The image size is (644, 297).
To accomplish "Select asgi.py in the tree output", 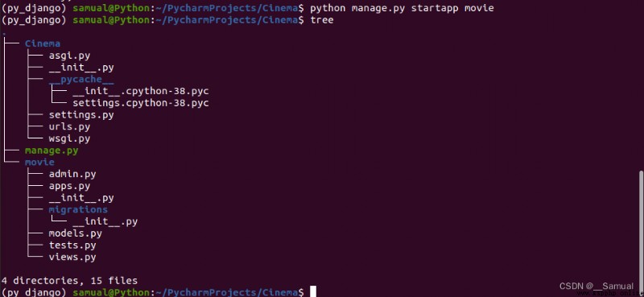I will click(x=69, y=56).
